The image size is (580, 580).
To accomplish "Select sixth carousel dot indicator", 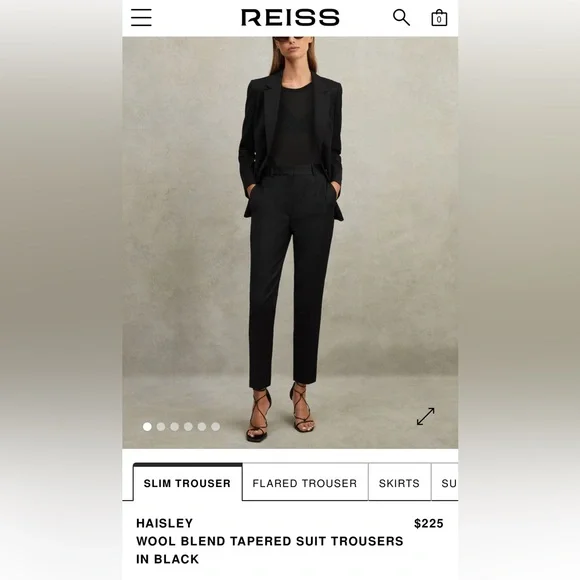I will tap(216, 426).
